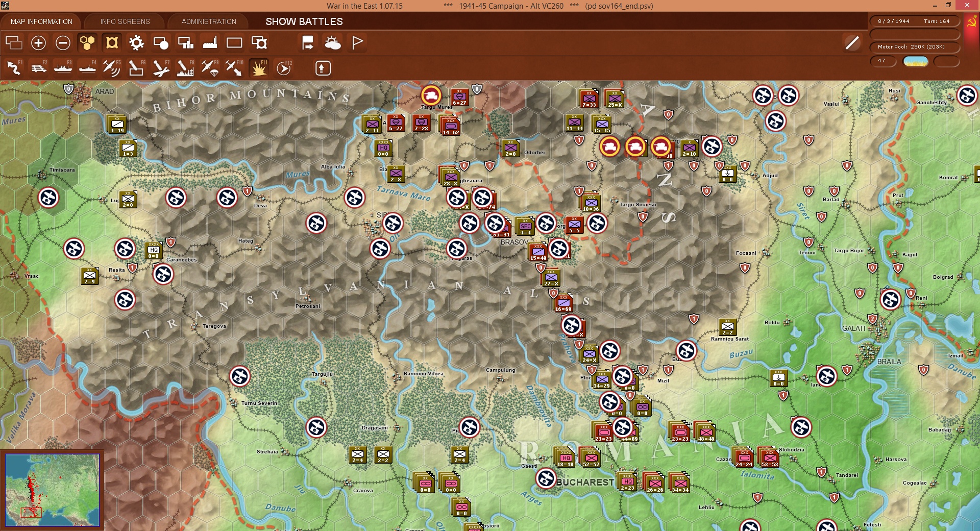Show weather with sun-and-cloud icon
Viewport: 980px width, 531px height.
pyautogui.click(x=333, y=43)
